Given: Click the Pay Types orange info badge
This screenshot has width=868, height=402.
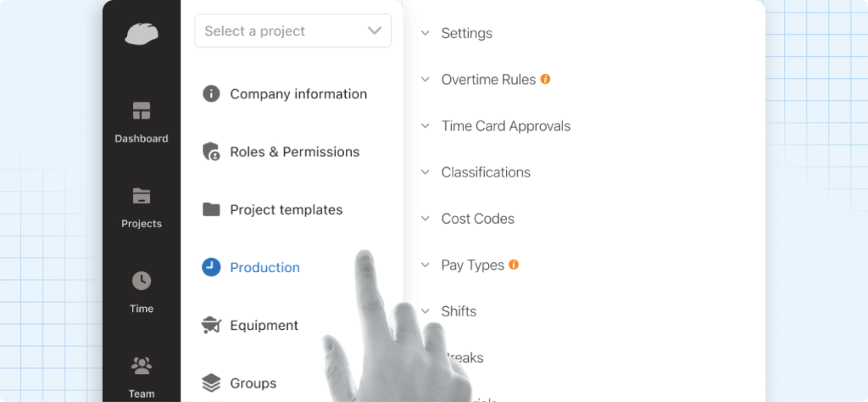Looking at the screenshot, I should coord(514,265).
